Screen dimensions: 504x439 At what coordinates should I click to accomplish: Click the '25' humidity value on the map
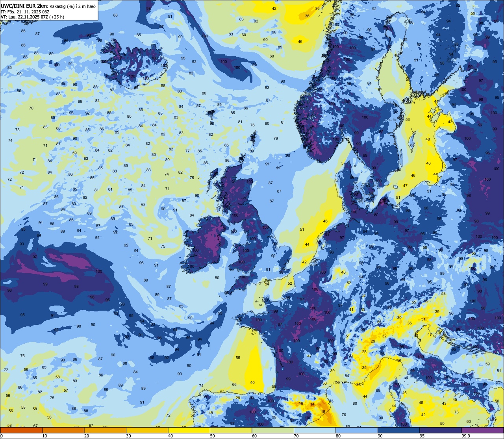coord(364,367)
